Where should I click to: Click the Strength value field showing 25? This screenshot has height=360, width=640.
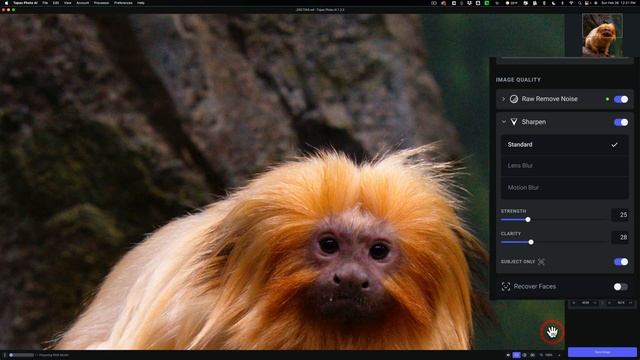tap(620, 215)
